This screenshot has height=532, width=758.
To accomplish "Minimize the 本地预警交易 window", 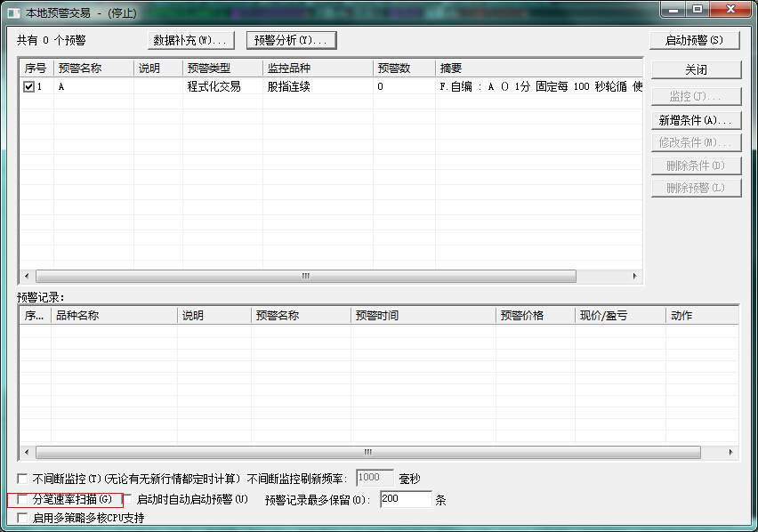I will (673, 9).
